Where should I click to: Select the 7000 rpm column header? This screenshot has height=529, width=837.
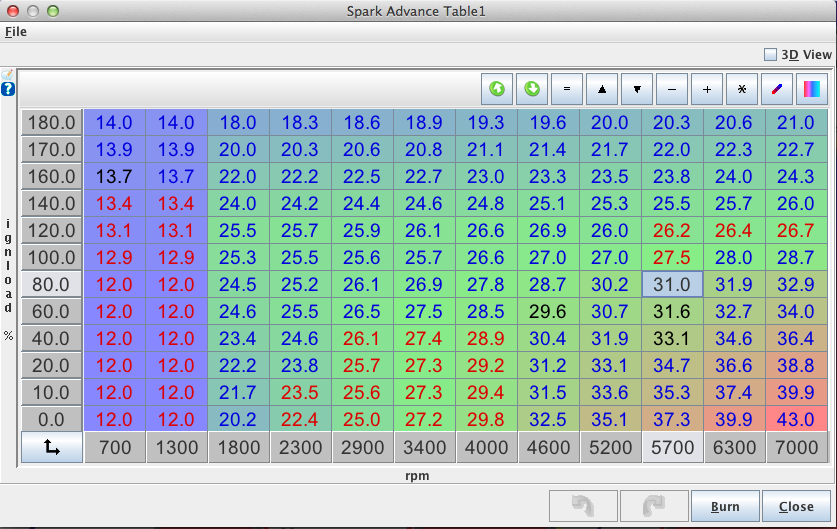click(x=797, y=447)
